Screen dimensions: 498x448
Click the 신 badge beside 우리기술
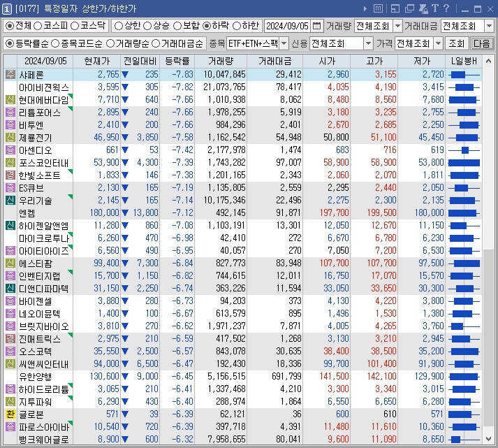click(10, 201)
